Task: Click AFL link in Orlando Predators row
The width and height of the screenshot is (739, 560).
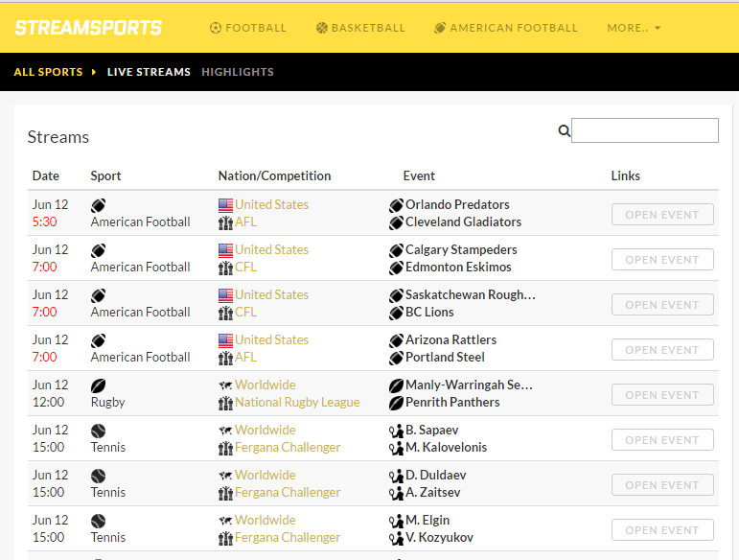Action: [x=246, y=222]
